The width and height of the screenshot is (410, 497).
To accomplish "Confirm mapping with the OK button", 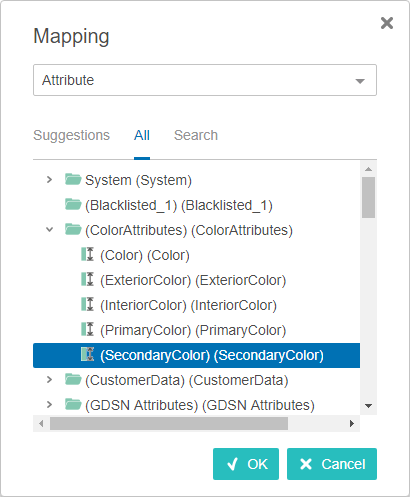I will point(246,464).
